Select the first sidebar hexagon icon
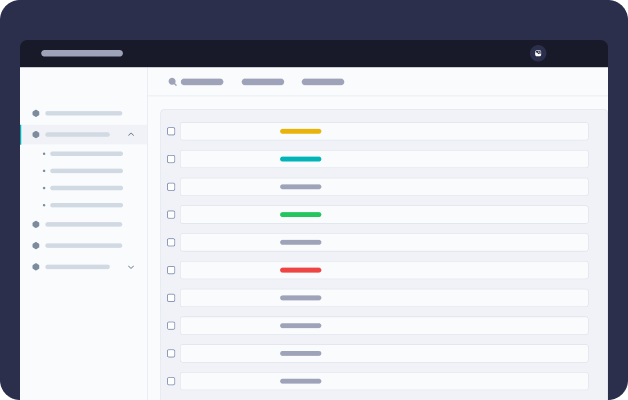Image resolution: width=628 pixels, height=400 pixels. (36, 113)
